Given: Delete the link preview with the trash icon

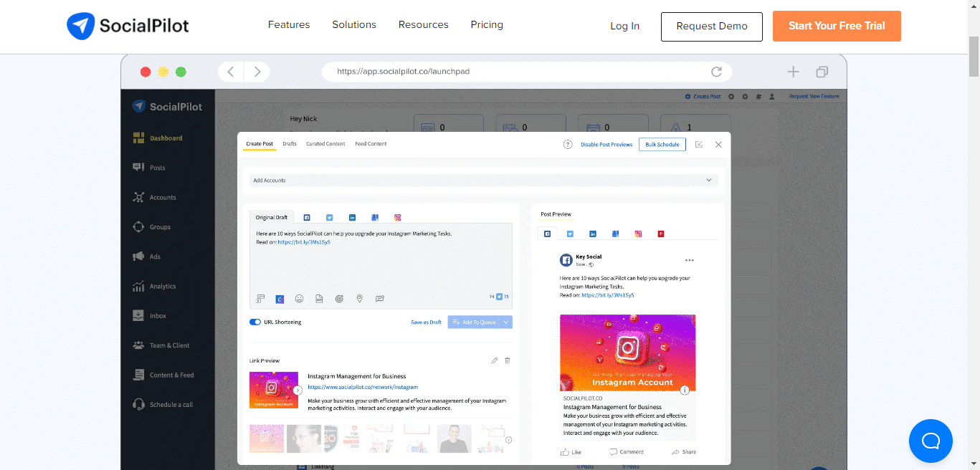Looking at the screenshot, I should pos(508,360).
